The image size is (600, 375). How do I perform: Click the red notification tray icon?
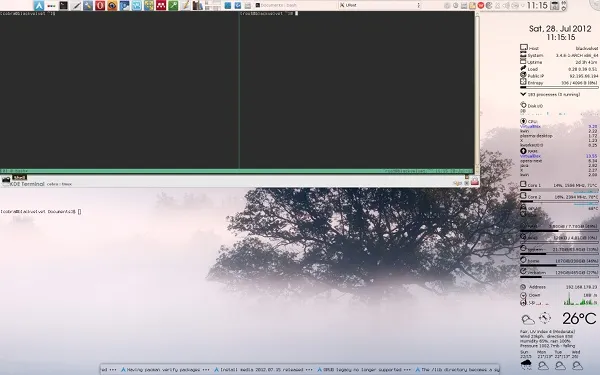click(481, 5)
